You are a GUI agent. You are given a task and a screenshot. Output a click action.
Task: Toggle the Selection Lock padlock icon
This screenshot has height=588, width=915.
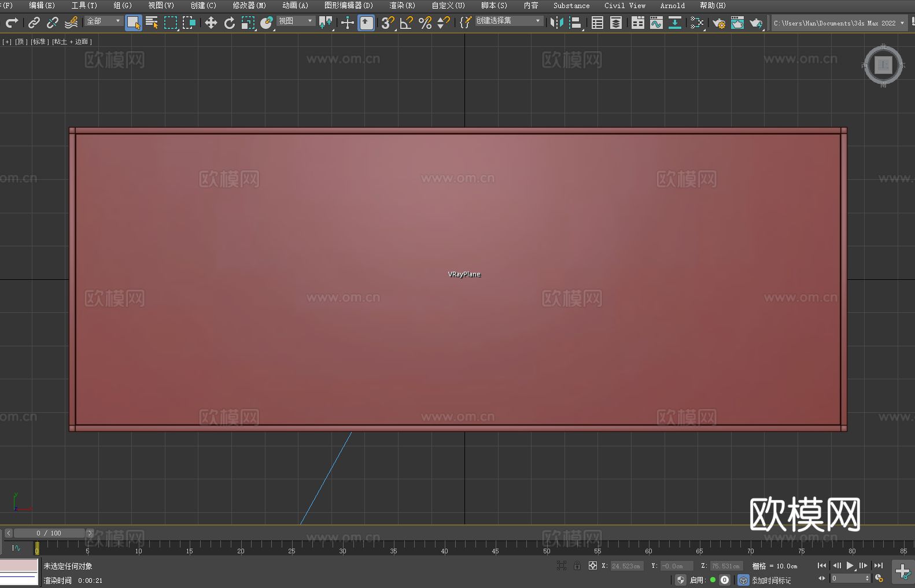pyautogui.click(x=577, y=565)
